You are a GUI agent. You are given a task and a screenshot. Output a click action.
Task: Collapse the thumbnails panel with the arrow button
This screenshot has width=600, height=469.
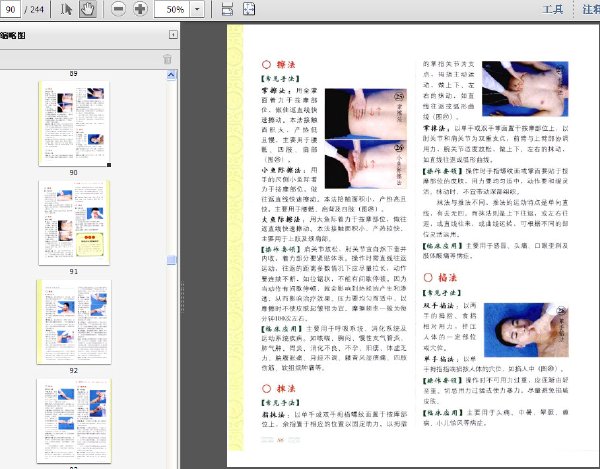click(173, 34)
